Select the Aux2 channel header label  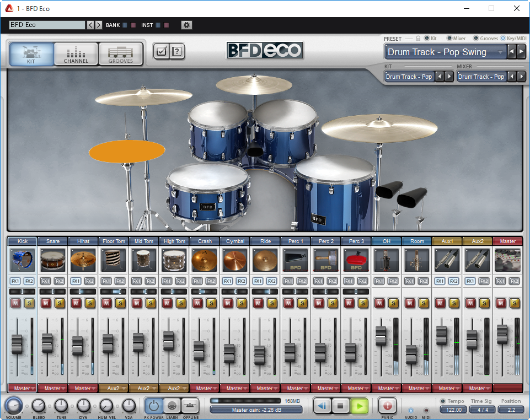477,241
